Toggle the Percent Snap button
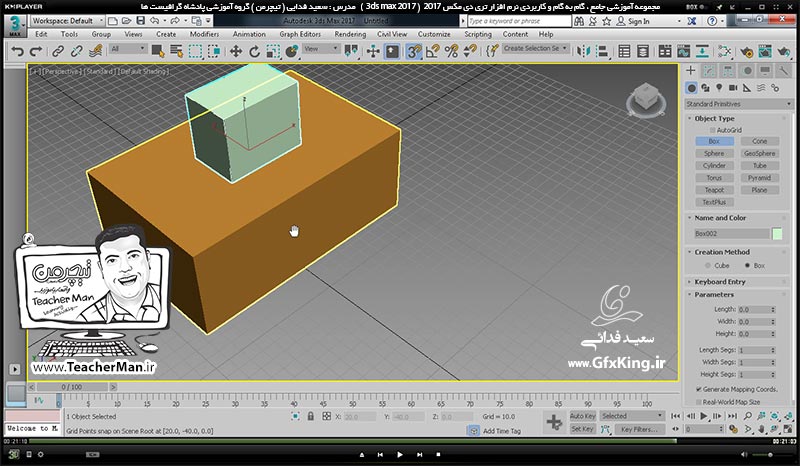Viewport: 800px width, 466px height. (x=452, y=51)
